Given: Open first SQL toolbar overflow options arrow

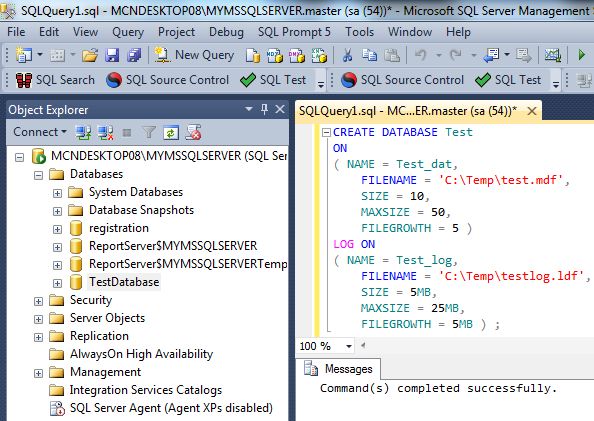Looking at the screenshot, I should [321, 84].
